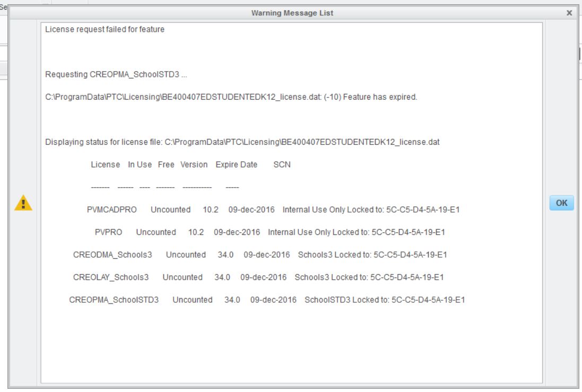Click the 'License' column header text
Screen dimensions: 582x392
(x=106, y=164)
